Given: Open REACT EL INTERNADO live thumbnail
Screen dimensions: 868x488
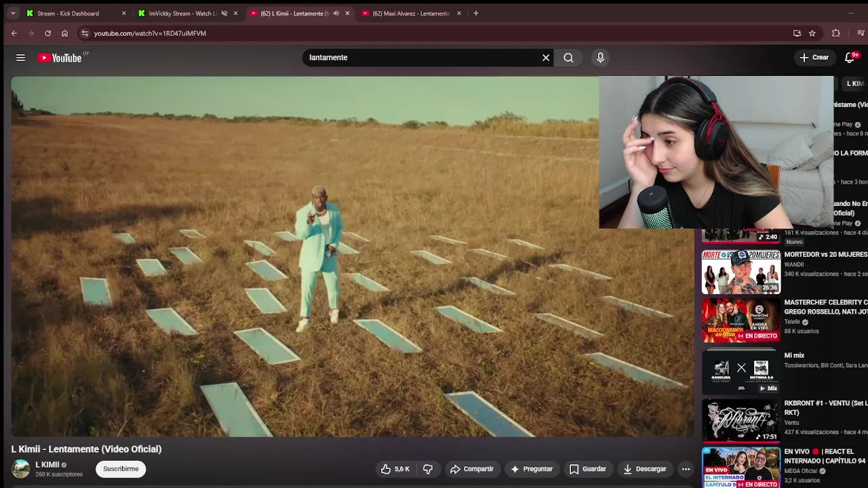Looking at the screenshot, I should (741, 468).
